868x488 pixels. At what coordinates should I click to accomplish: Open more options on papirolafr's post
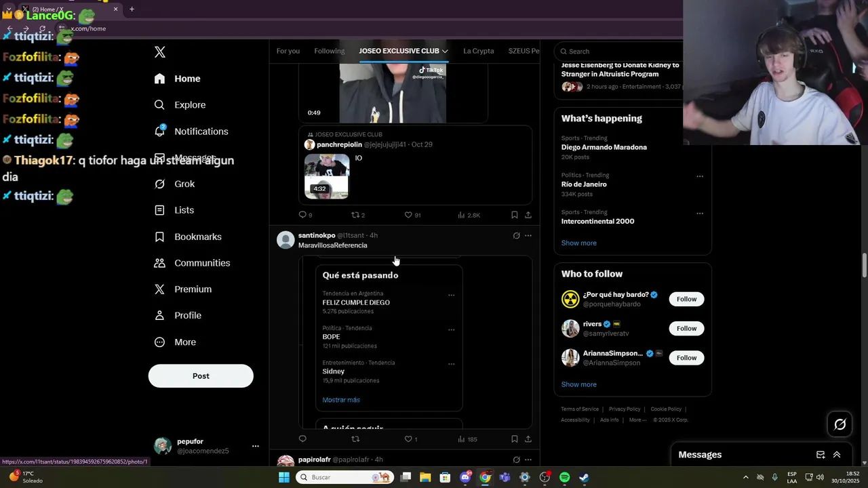point(528,460)
